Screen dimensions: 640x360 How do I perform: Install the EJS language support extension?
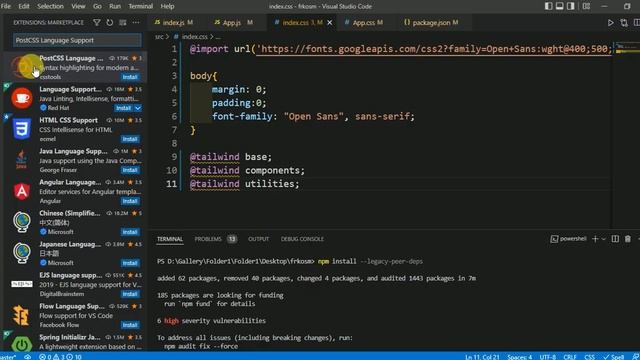[x=130, y=294]
